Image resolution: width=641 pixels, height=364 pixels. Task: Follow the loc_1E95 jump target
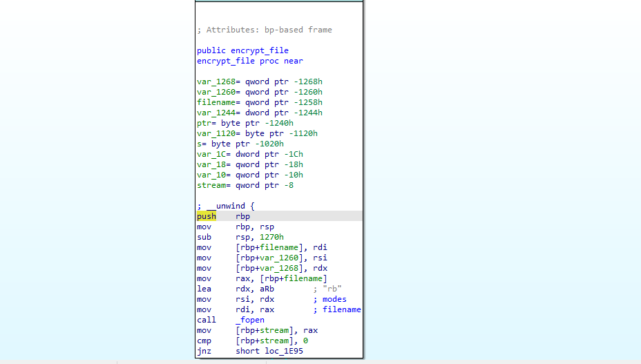pos(284,352)
